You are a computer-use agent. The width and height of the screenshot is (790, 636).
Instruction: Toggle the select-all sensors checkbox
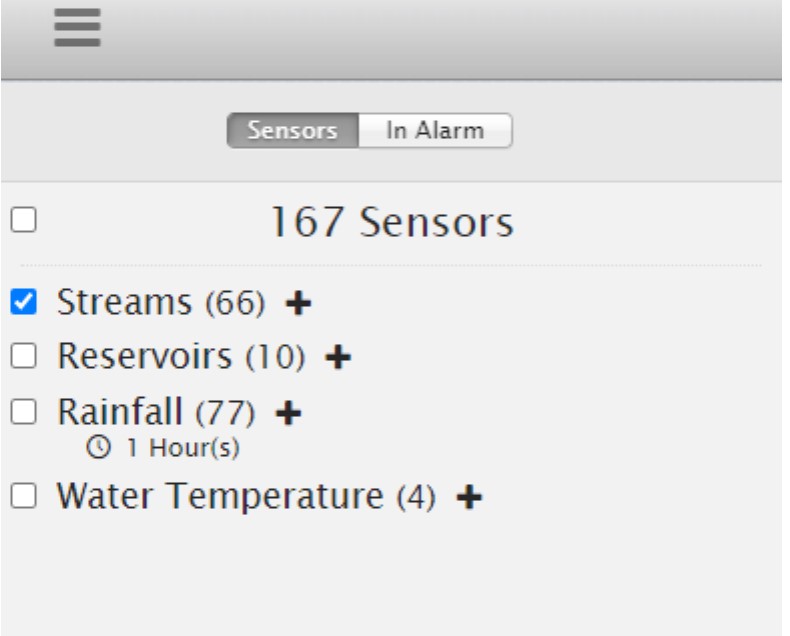pyautogui.click(x=22, y=220)
